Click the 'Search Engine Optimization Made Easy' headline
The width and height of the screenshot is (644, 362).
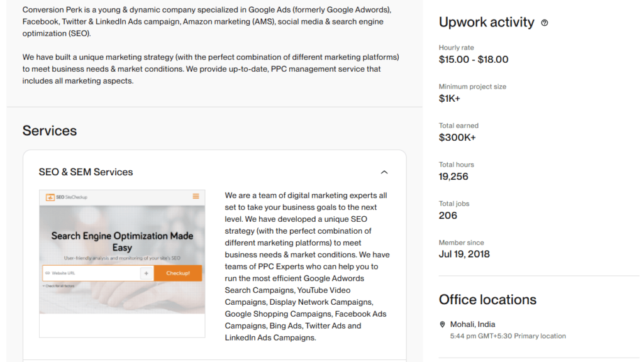coord(122,242)
